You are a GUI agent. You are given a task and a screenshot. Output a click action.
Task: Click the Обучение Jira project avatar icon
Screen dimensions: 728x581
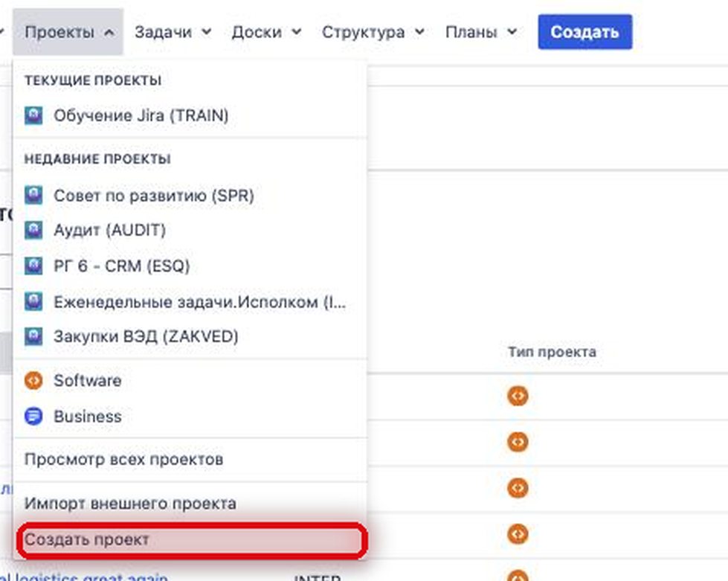pyautogui.click(x=33, y=115)
